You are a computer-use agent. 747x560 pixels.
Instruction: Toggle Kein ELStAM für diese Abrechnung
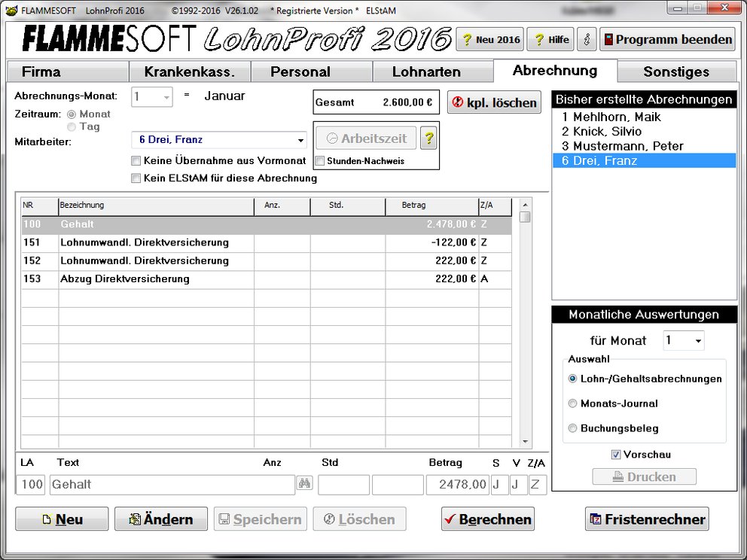click(136, 178)
